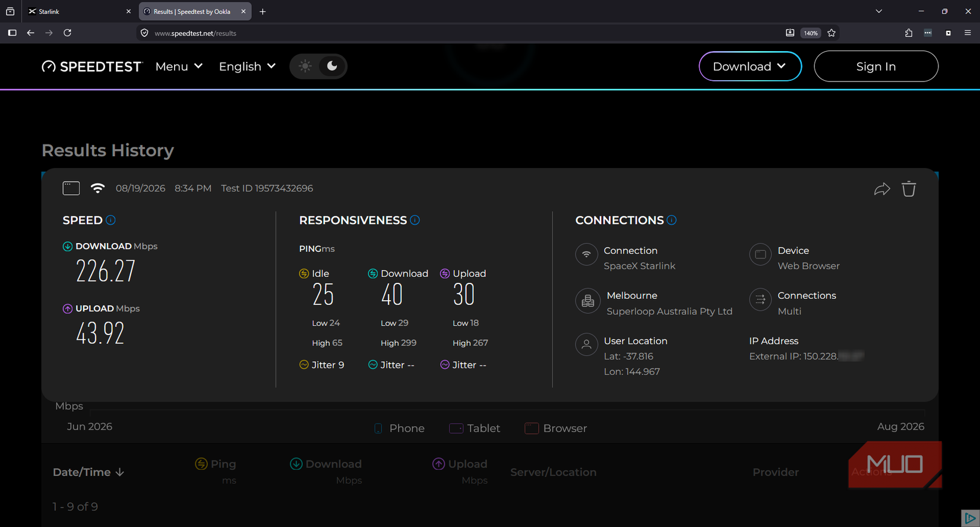The image size is (980, 527).
Task: Toggle the sidebar panel icon
Action: pos(12,33)
